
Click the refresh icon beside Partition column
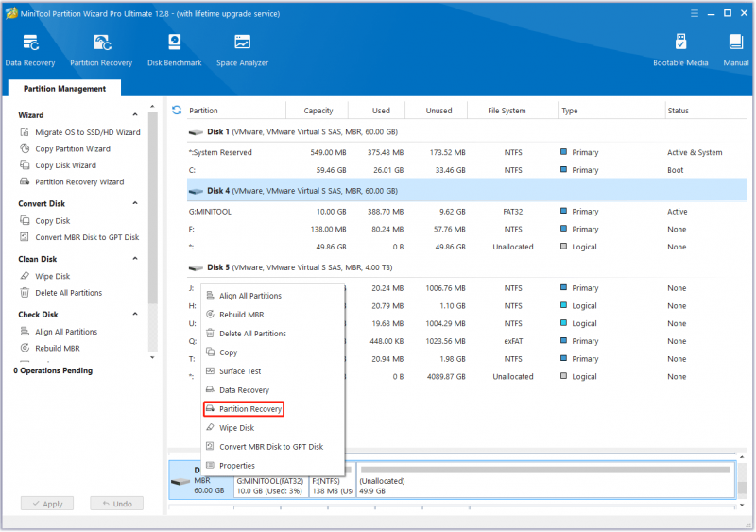[x=177, y=111]
